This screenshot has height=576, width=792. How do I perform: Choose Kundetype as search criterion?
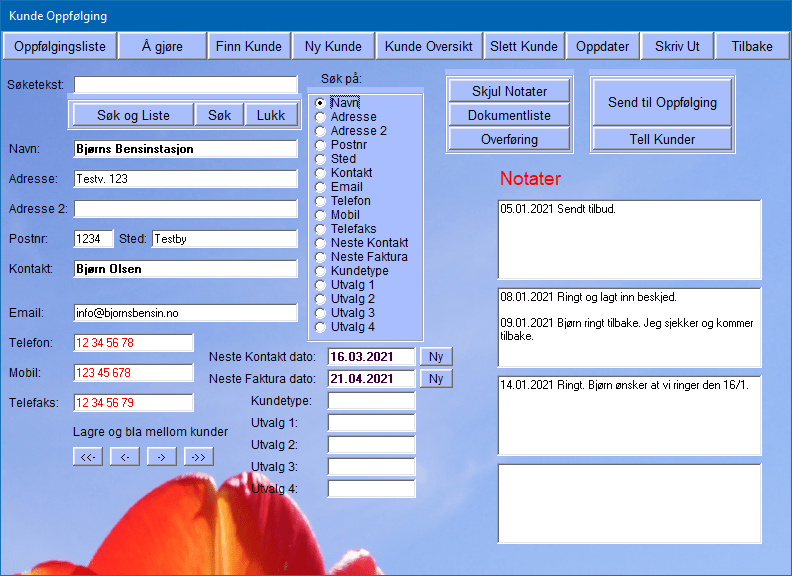tap(320, 271)
